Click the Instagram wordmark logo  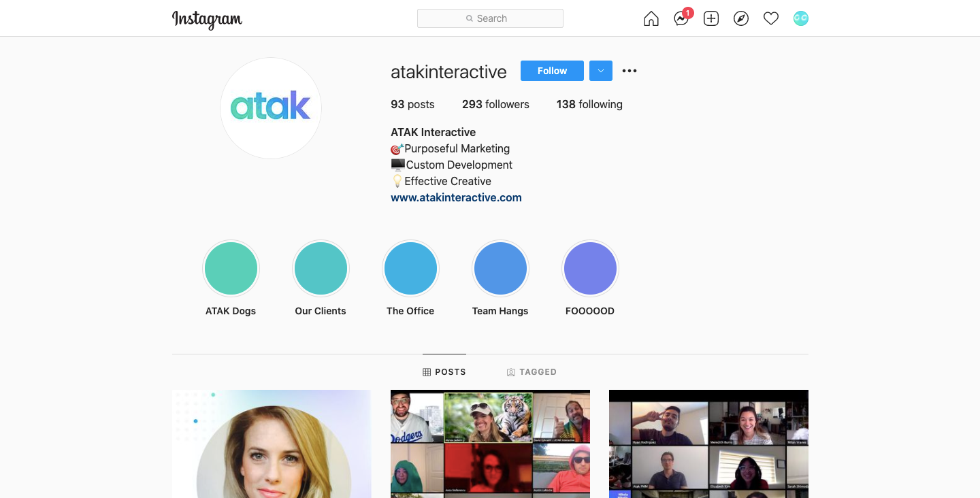click(207, 19)
